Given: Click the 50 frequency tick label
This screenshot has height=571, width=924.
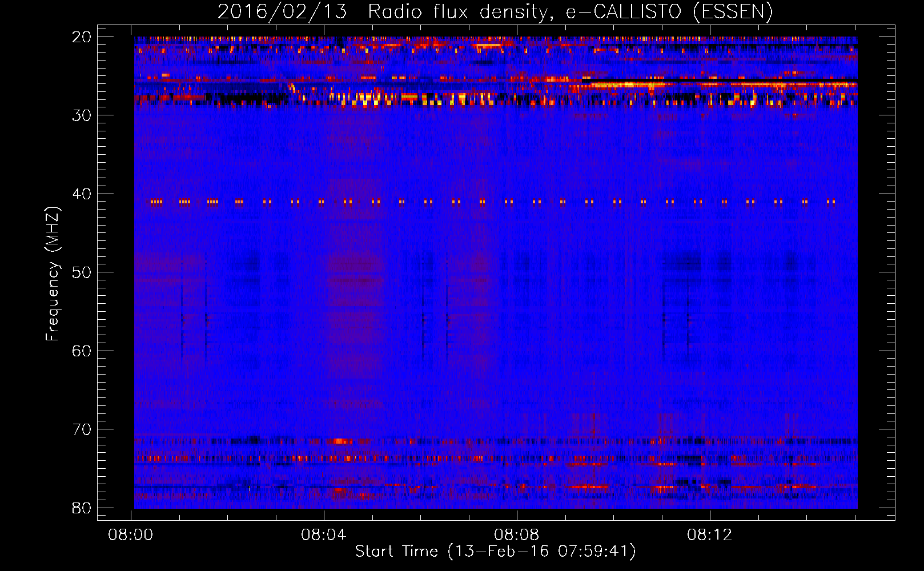Looking at the screenshot, I should pyautogui.click(x=82, y=272).
